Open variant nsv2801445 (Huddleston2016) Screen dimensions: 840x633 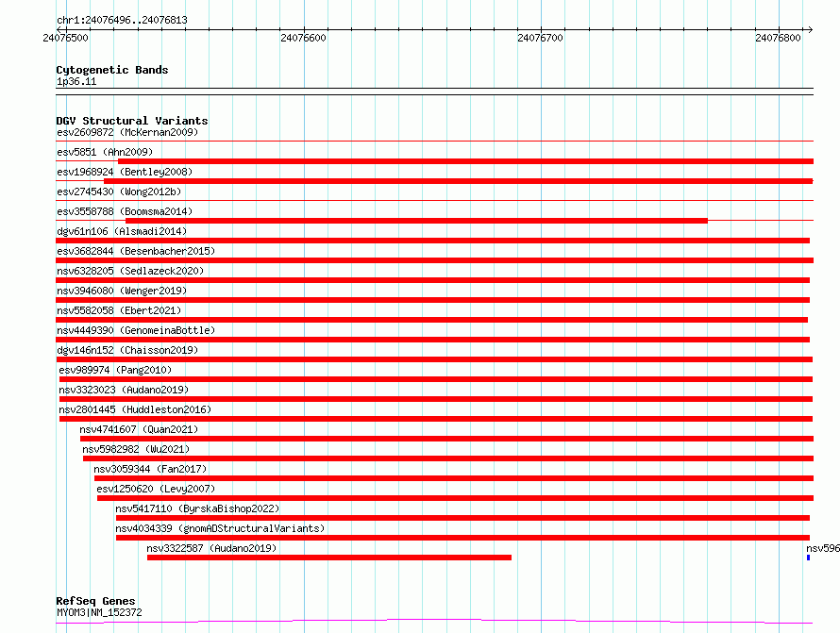(x=135, y=409)
